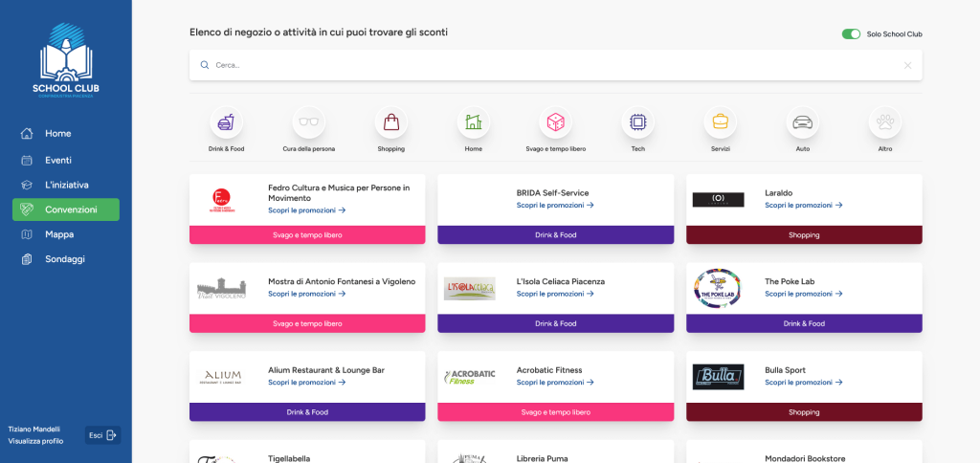Click the search magnifier icon
This screenshot has width=980, height=463.
point(205,65)
